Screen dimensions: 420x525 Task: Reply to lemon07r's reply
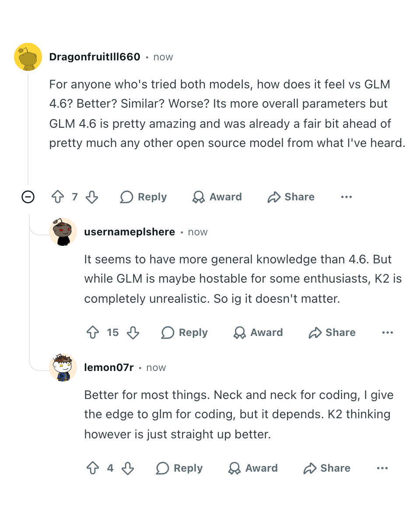178,468
